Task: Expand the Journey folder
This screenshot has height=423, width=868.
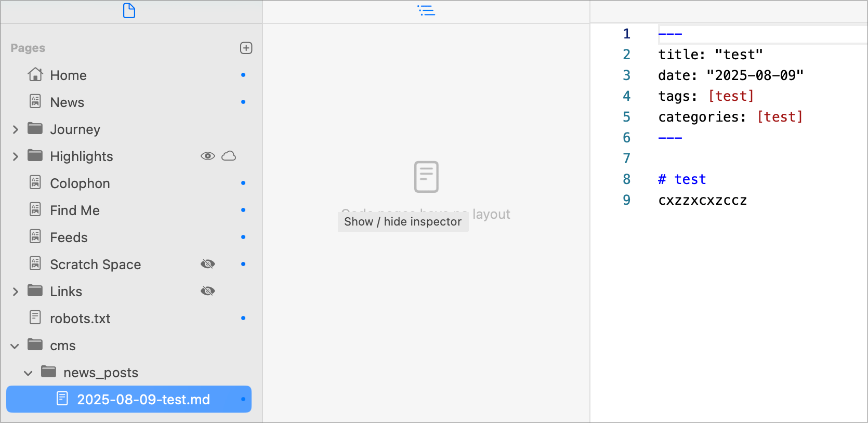Action: (16, 129)
